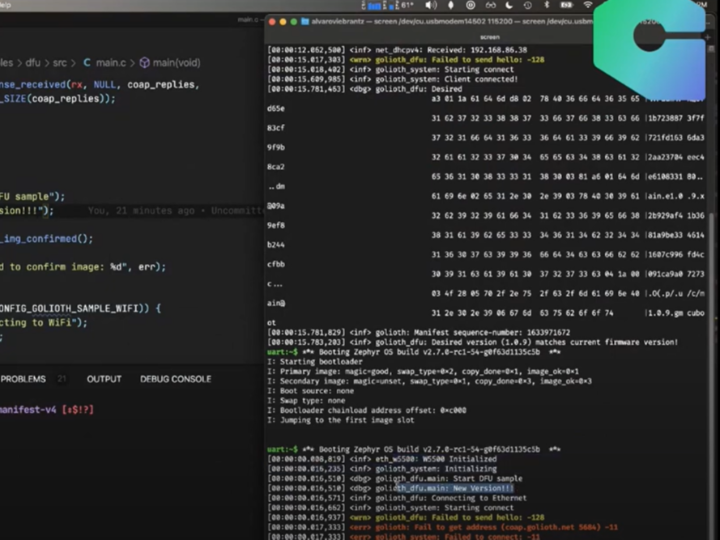
Task: Click the 'Desired version (1.0.9) matches' log line
Action: pos(472,342)
